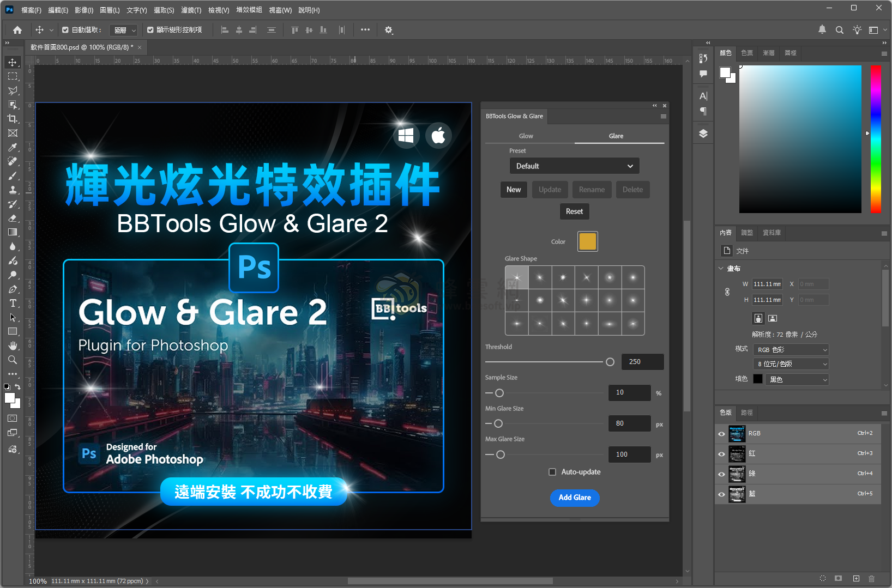The width and height of the screenshot is (892, 588).
Task: Collapse the 畫布 section
Action: pos(721,269)
